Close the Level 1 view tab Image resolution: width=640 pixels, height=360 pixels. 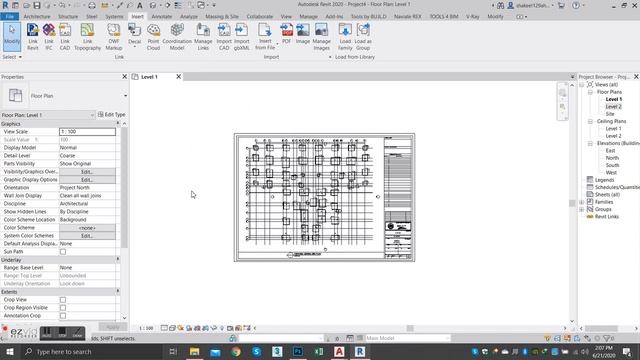click(178, 77)
